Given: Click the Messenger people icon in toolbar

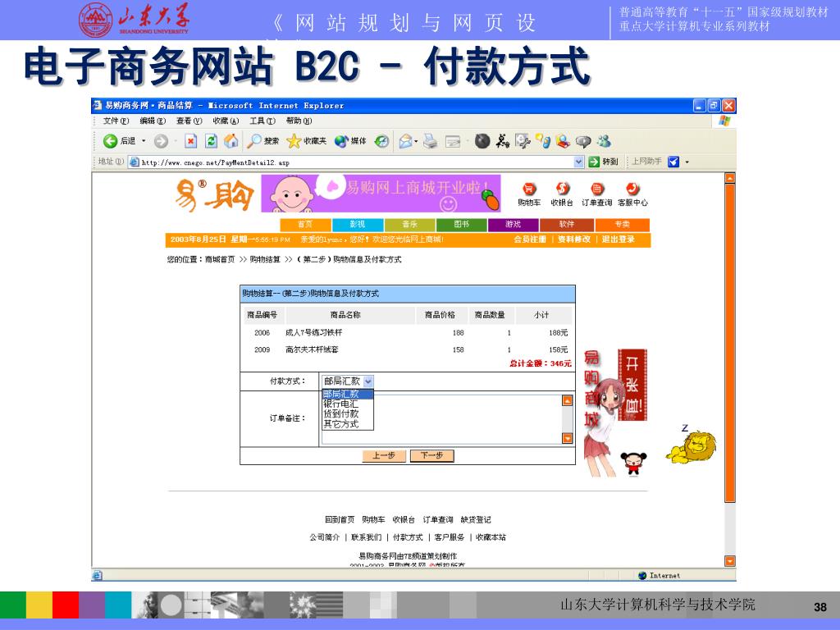Looking at the screenshot, I should click(605, 141).
